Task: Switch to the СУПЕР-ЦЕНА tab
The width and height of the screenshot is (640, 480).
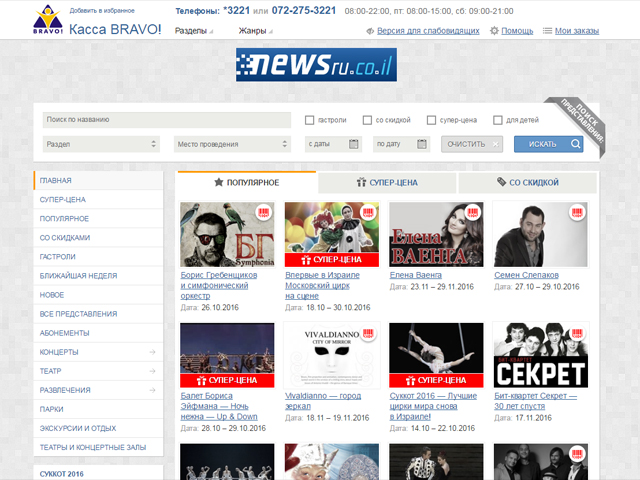Action: pyautogui.click(x=387, y=182)
